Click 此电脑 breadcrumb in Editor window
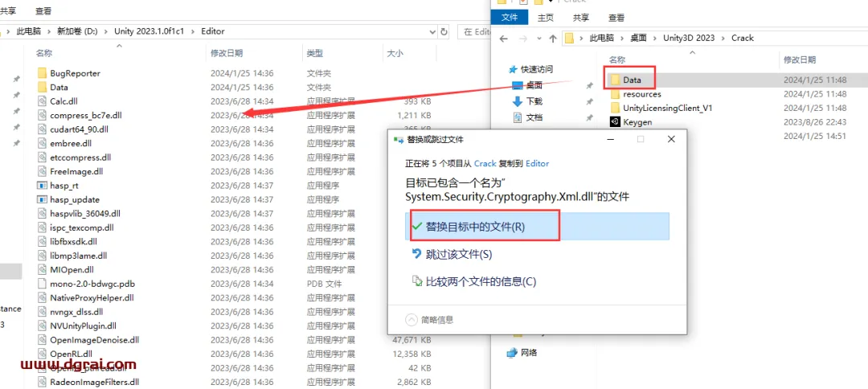 tap(29, 31)
